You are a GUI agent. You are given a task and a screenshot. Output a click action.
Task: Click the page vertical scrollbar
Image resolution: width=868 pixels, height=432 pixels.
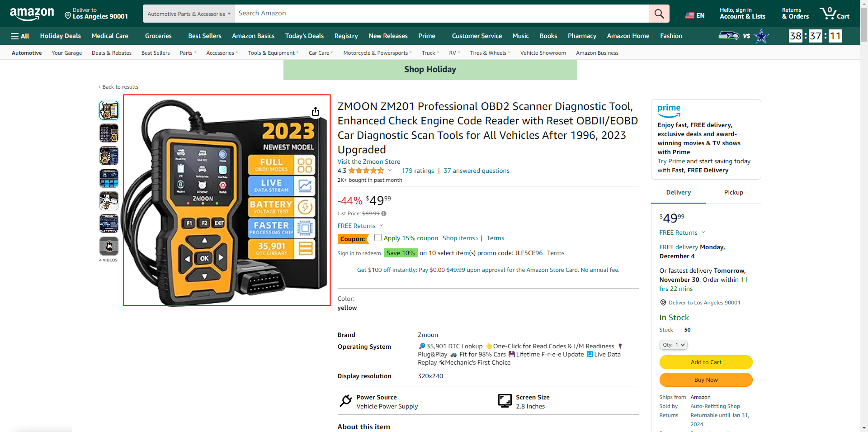pos(864,216)
